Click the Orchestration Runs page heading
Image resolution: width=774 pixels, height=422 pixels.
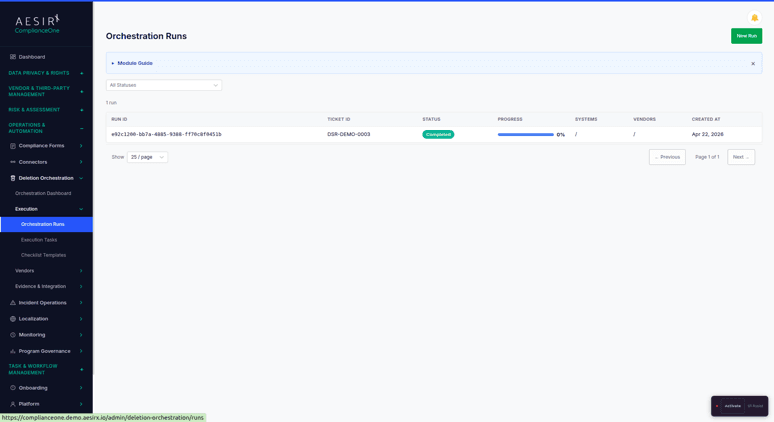pyautogui.click(x=146, y=36)
